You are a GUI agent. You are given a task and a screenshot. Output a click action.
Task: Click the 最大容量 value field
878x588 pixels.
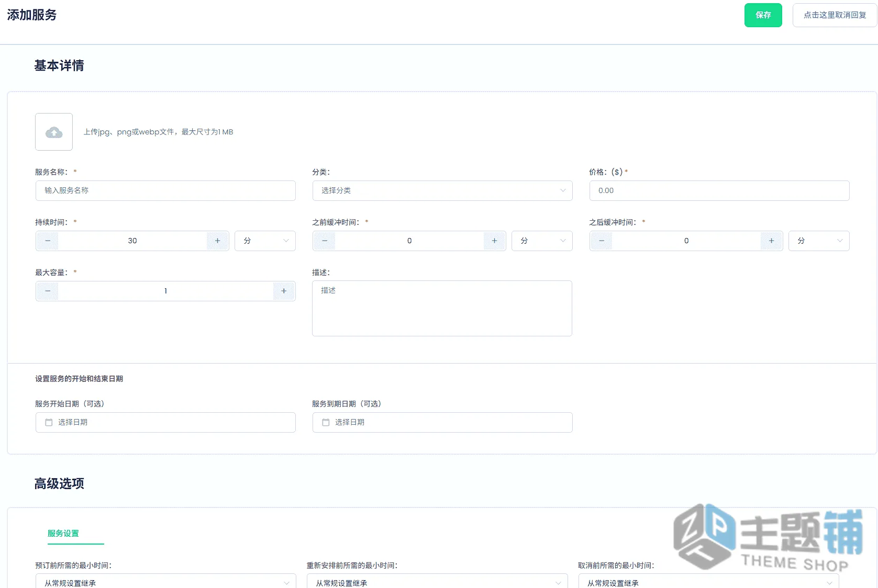165,291
